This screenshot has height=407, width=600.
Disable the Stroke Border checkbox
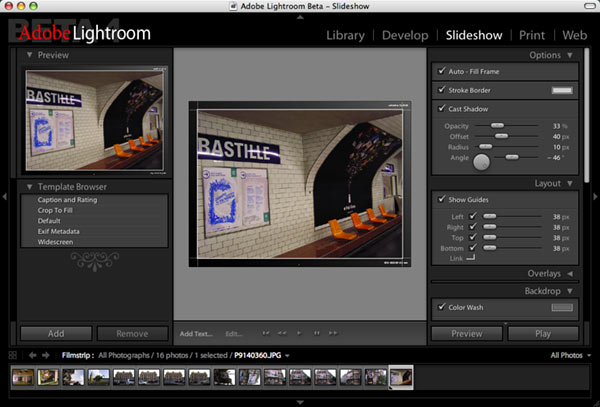(442, 90)
